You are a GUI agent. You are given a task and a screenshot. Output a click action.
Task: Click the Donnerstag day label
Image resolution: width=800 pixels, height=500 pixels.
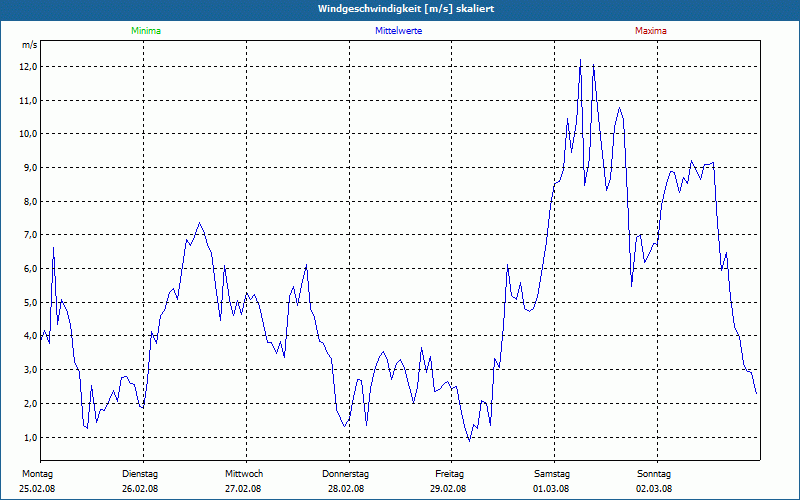[345, 474]
